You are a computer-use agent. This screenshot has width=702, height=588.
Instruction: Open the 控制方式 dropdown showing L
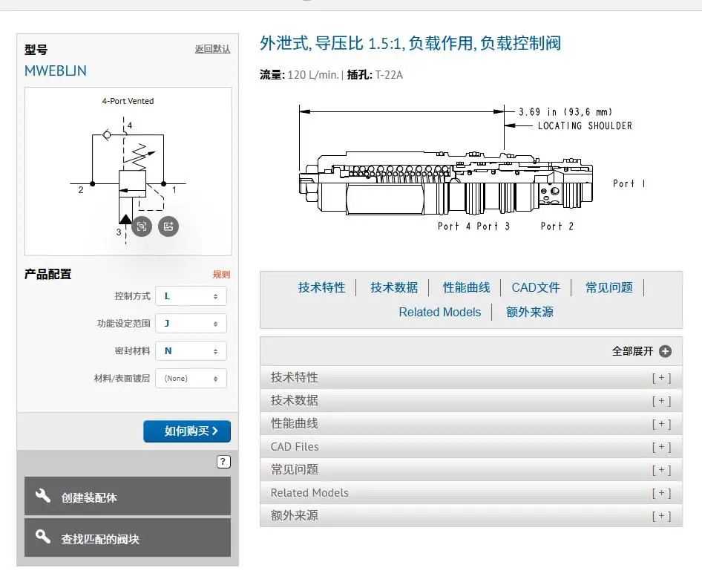tap(191, 296)
